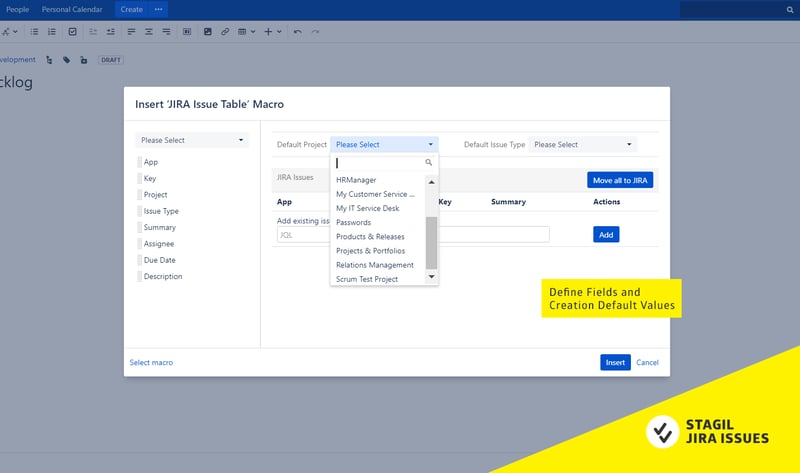Click Move all to JIRA button
The image size is (800, 473).
620,180
